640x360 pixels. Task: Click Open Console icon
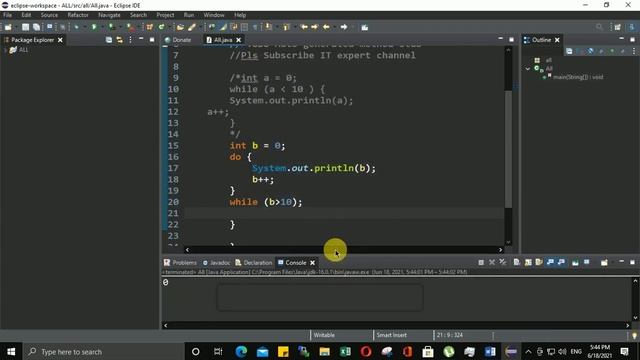point(604,262)
